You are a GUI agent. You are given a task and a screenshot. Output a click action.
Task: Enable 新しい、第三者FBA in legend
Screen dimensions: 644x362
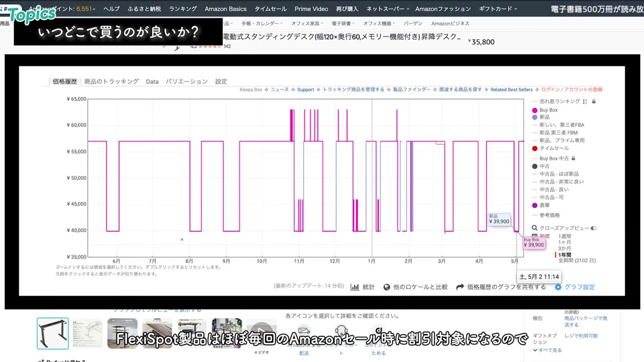point(558,125)
